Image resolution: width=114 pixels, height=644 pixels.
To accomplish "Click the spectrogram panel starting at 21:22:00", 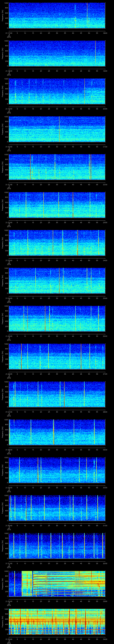I will tap(57, 205).
